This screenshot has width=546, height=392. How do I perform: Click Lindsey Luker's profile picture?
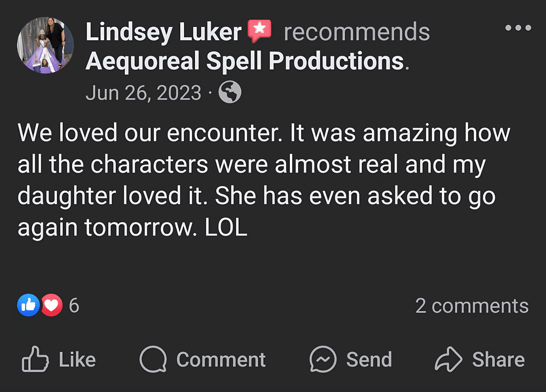45,45
